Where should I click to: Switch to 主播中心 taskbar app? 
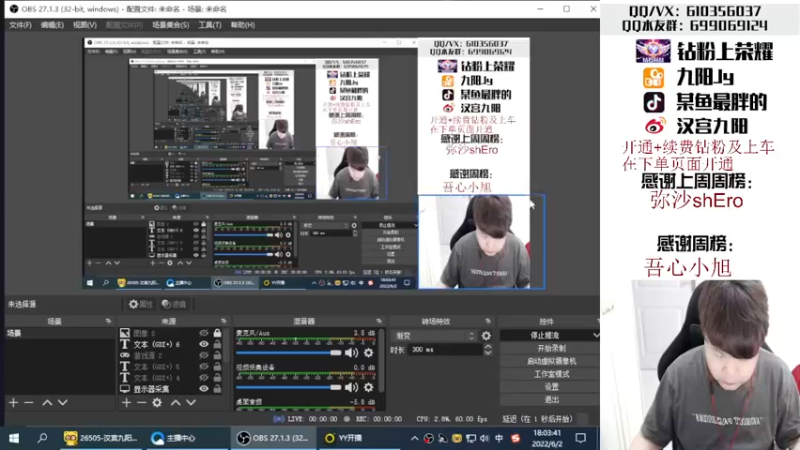click(174, 438)
